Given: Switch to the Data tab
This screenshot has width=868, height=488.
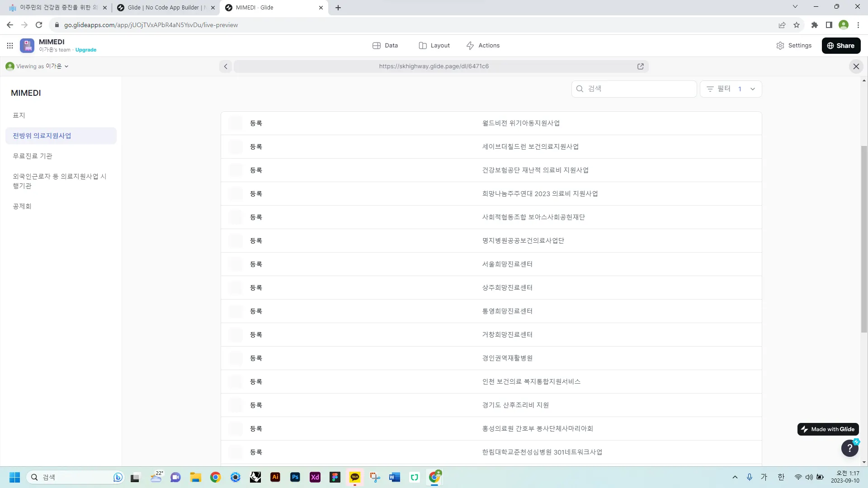Looking at the screenshot, I should 385,46.
